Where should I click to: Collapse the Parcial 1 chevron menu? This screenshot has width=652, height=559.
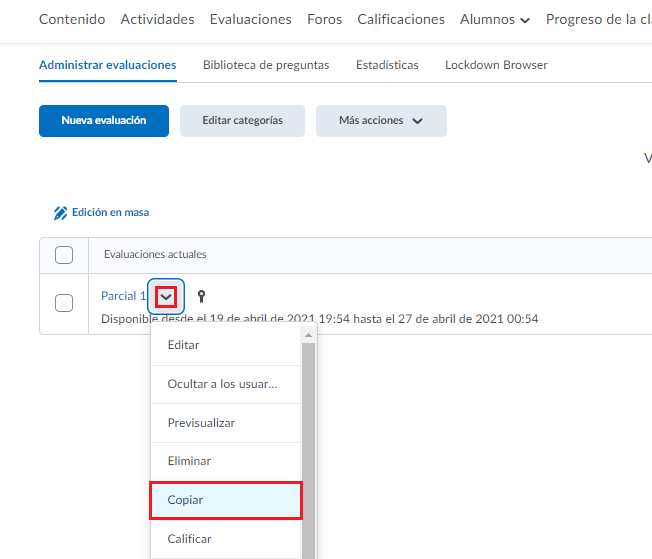click(x=167, y=296)
